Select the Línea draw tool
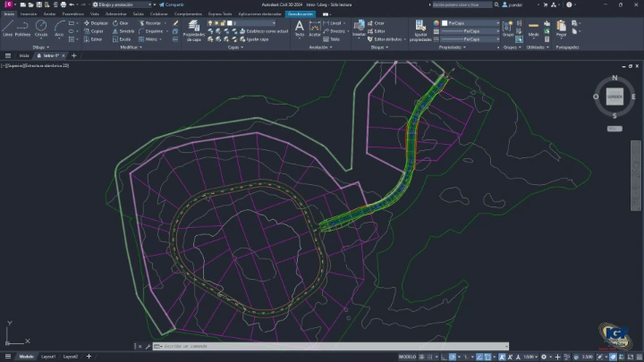Image resolution: width=644 pixels, height=362 pixels. 7,29
